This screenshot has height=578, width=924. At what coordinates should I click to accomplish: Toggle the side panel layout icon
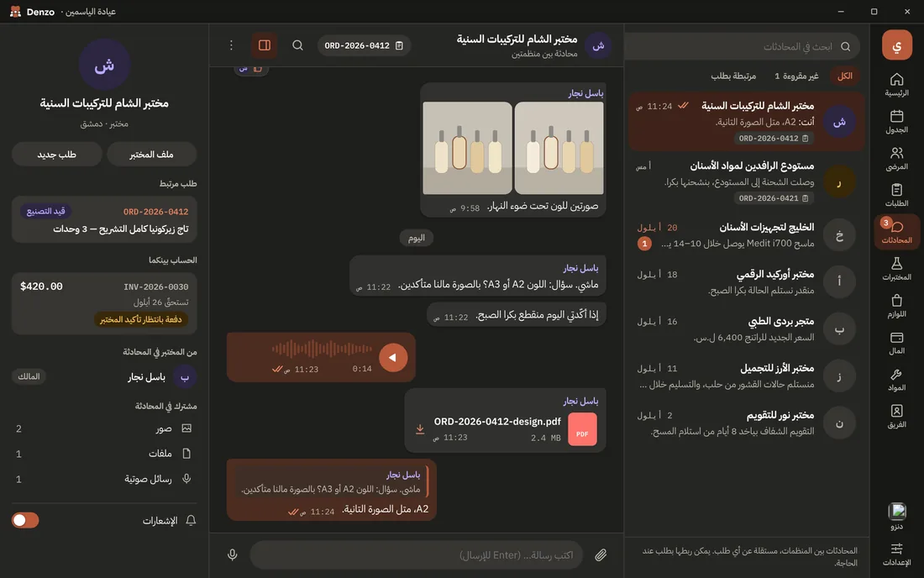point(265,45)
